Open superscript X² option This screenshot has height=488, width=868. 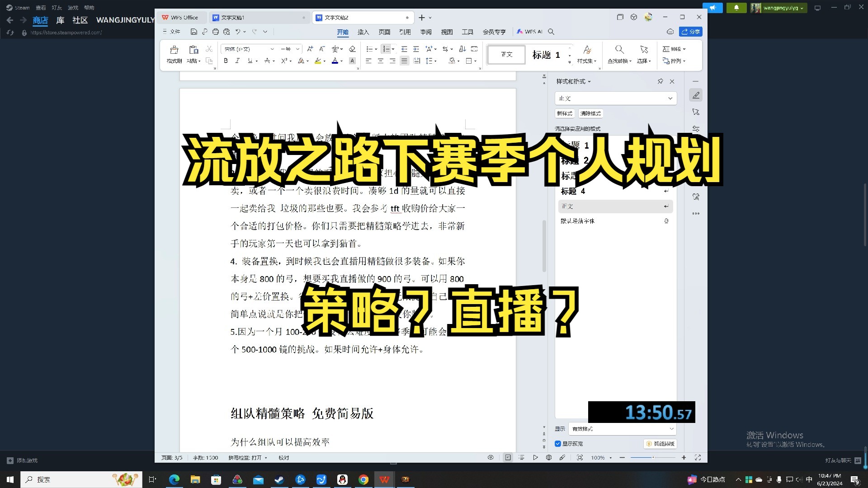(284, 61)
